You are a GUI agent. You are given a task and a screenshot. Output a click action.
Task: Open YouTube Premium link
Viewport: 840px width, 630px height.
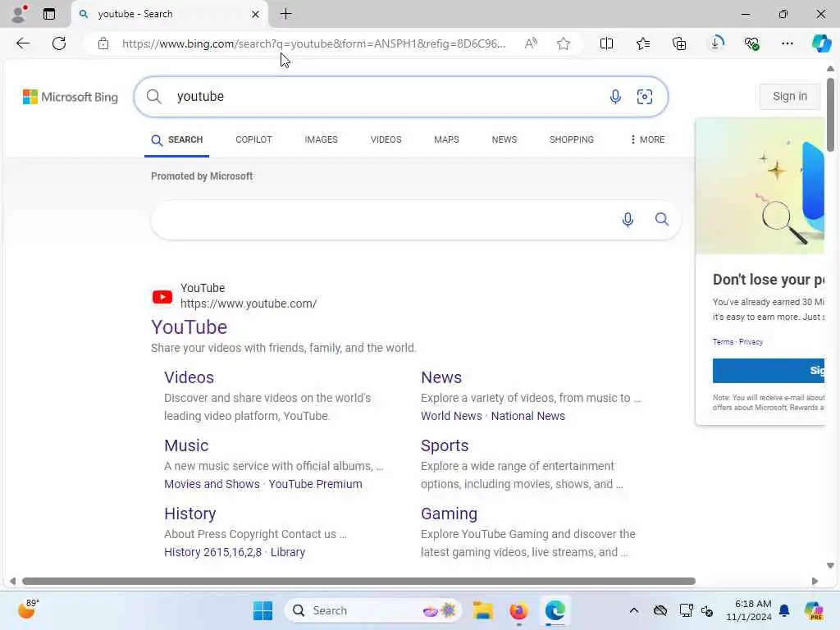(315, 484)
